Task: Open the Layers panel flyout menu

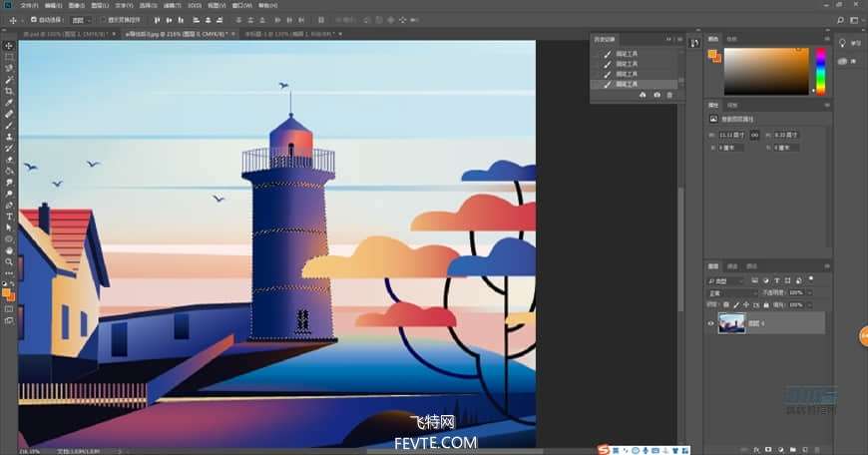Action: [827, 266]
